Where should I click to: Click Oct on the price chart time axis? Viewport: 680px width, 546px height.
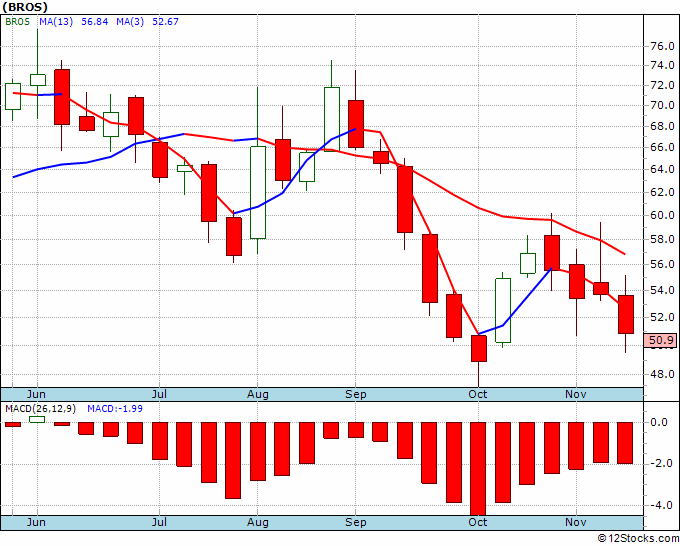pos(478,394)
